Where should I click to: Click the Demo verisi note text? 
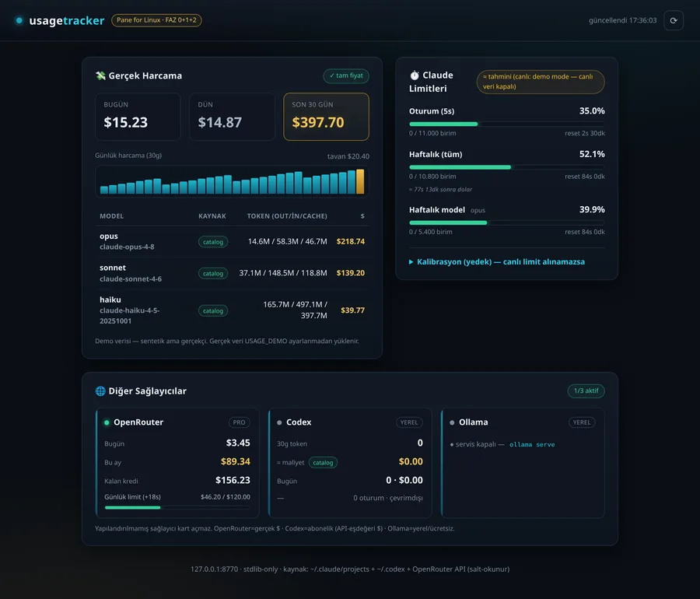click(x=227, y=341)
